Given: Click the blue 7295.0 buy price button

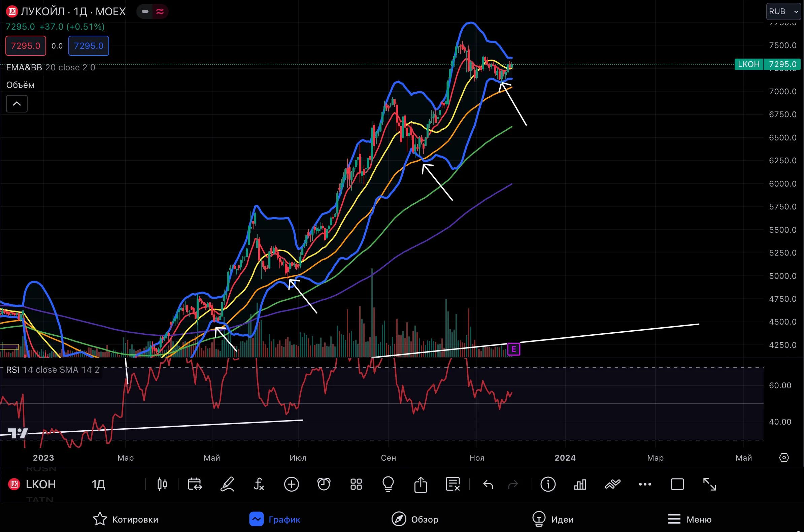Looking at the screenshot, I should tap(89, 46).
